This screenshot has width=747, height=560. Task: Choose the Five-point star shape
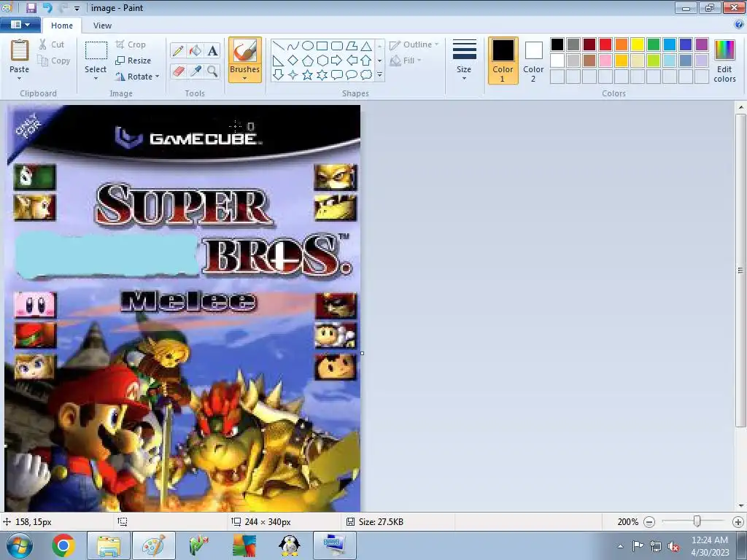pyautogui.click(x=308, y=75)
